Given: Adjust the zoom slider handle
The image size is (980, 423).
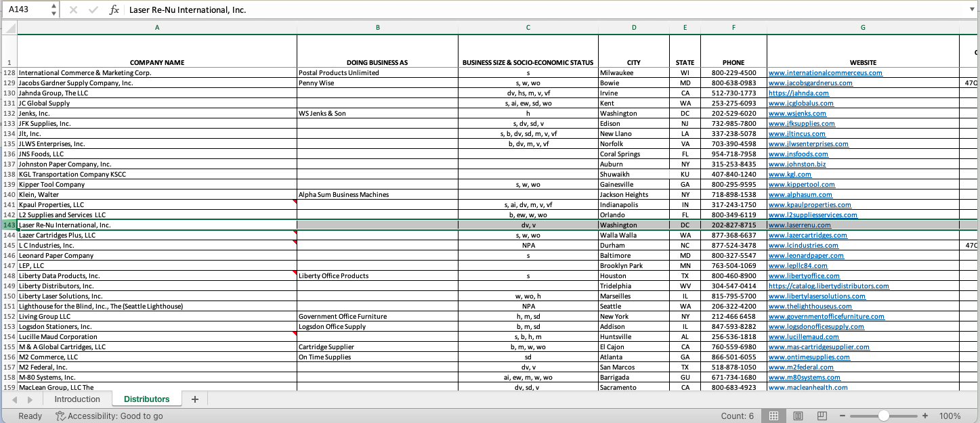Looking at the screenshot, I should tap(884, 416).
